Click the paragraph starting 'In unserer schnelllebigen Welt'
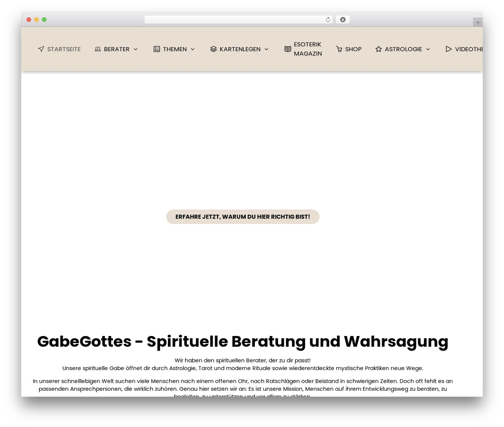 243,388
